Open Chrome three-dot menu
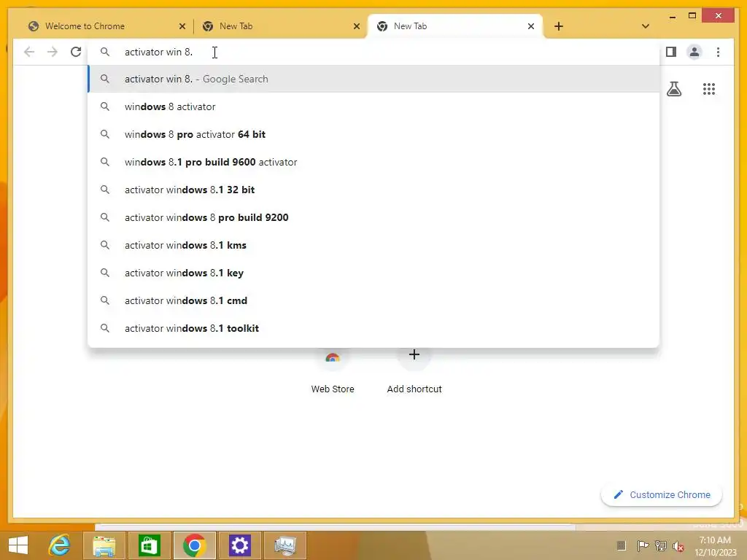This screenshot has width=747, height=560. click(x=718, y=52)
